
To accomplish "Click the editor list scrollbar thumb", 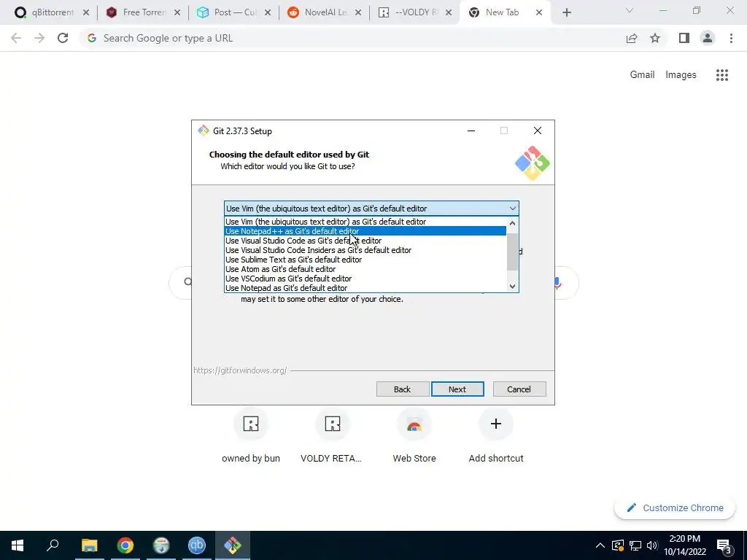I will coord(512,252).
